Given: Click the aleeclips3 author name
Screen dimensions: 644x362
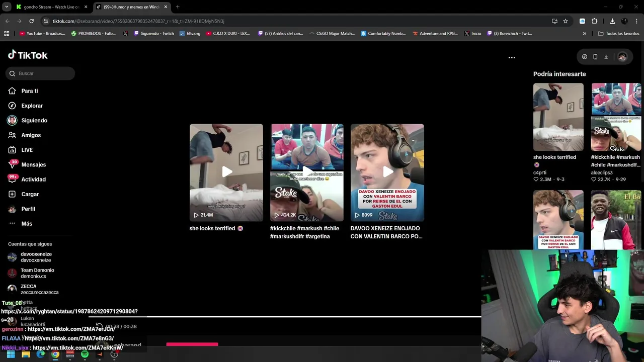Looking at the screenshot, I should coord(602,172).
